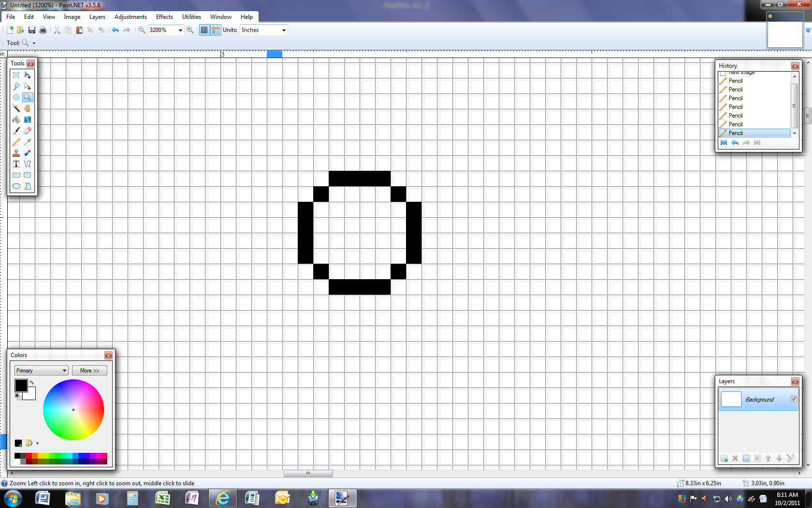Click the primary black color swatch
The height and width of the screenshot is (508, 812).
[x=21, y=386]
